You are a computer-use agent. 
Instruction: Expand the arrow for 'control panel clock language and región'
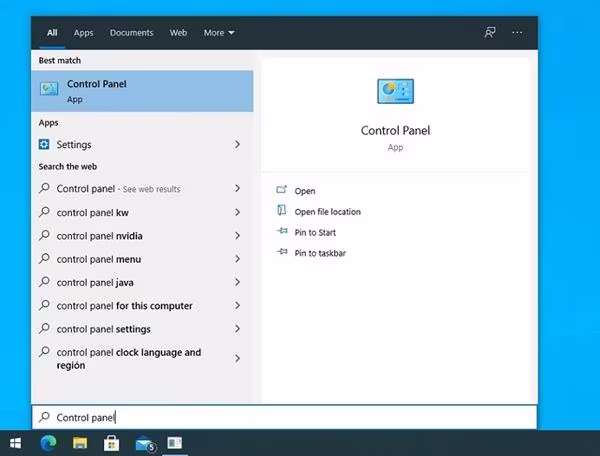click(237, 358)
